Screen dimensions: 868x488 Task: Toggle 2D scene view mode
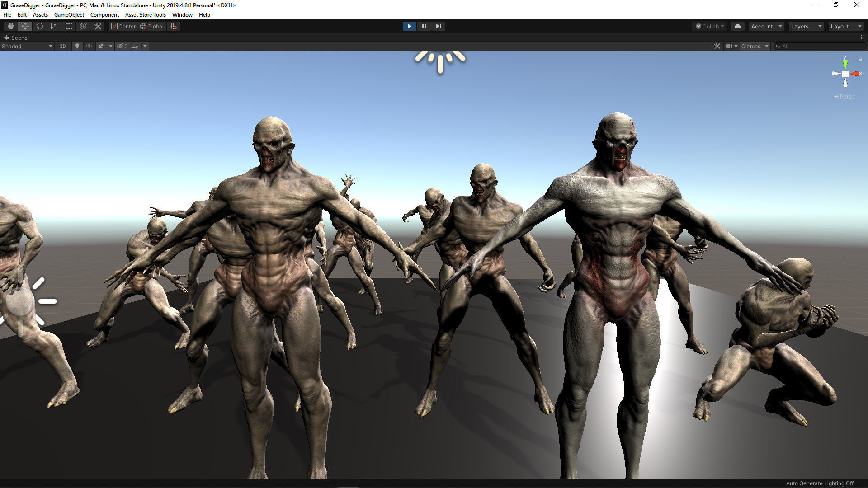point(63,46)
